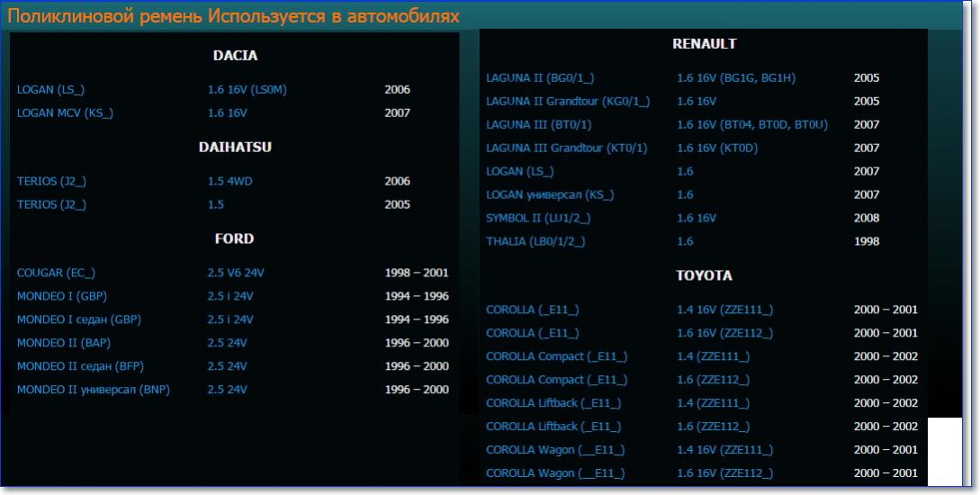Select 2.5 i 24V in MONDEO I седан row

coord(230,319)
